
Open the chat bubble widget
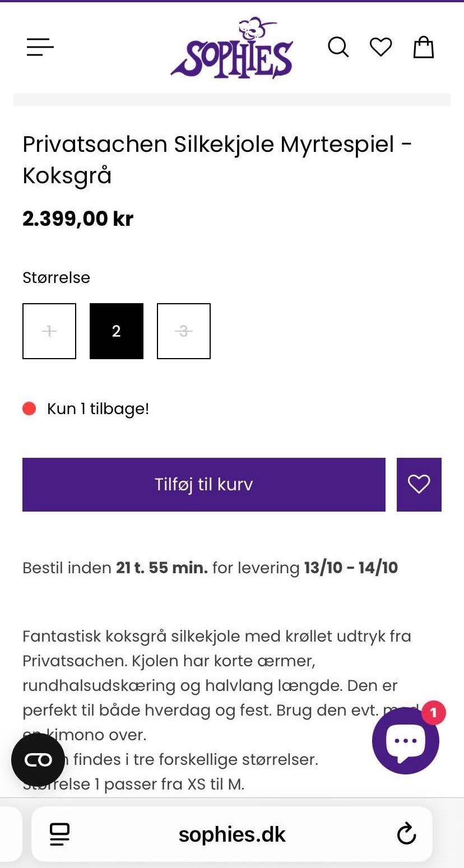406,740
